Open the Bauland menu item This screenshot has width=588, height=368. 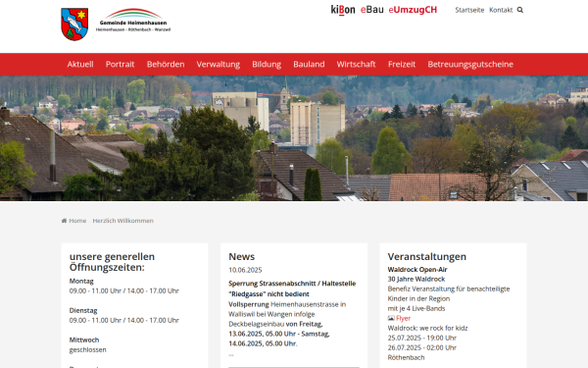pyautogui.click(x=309, y=64)
